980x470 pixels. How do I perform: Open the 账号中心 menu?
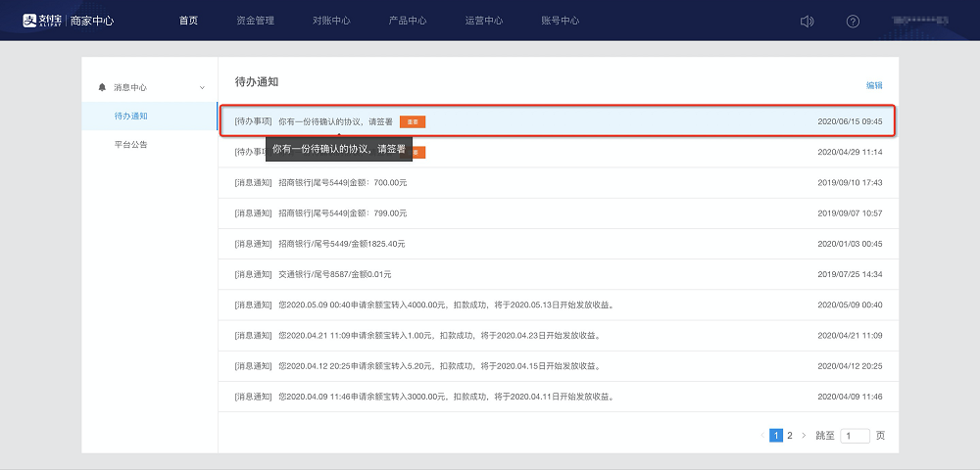point(560,21)
